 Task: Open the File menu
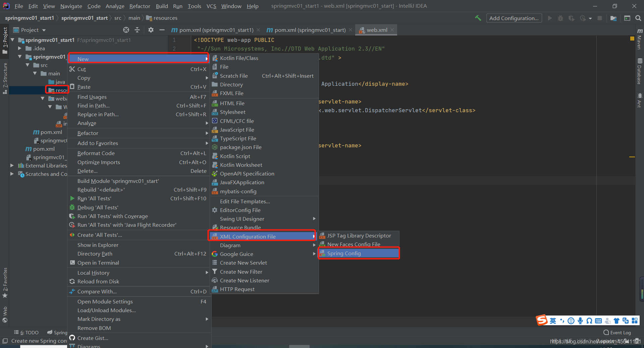(x=19, y=6)
